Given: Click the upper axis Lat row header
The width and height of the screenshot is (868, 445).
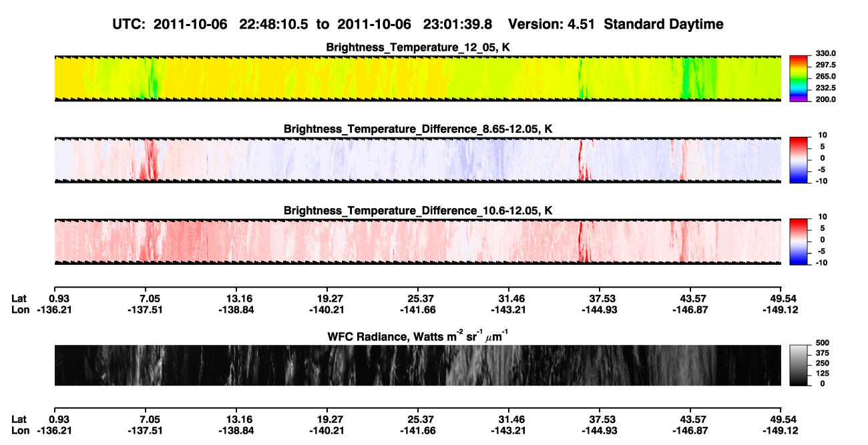Looking at the screenshot, I should point(20,298).
